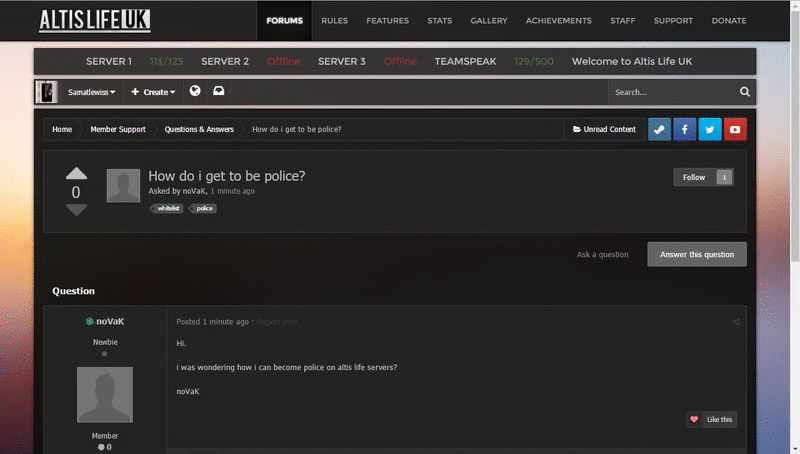Click Answer this question button
The height and width of the screenshot is (454, 800).
point(697,255)
